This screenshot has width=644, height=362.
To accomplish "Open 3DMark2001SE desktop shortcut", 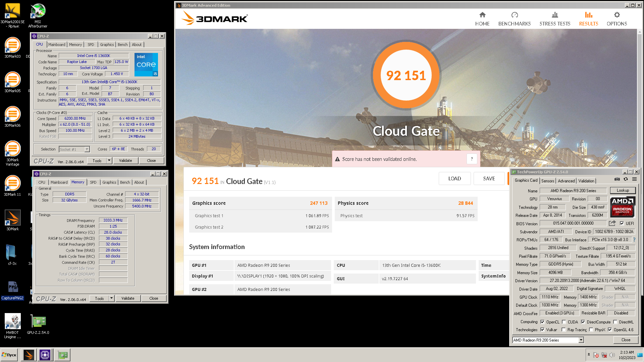I will click(12, 16).
